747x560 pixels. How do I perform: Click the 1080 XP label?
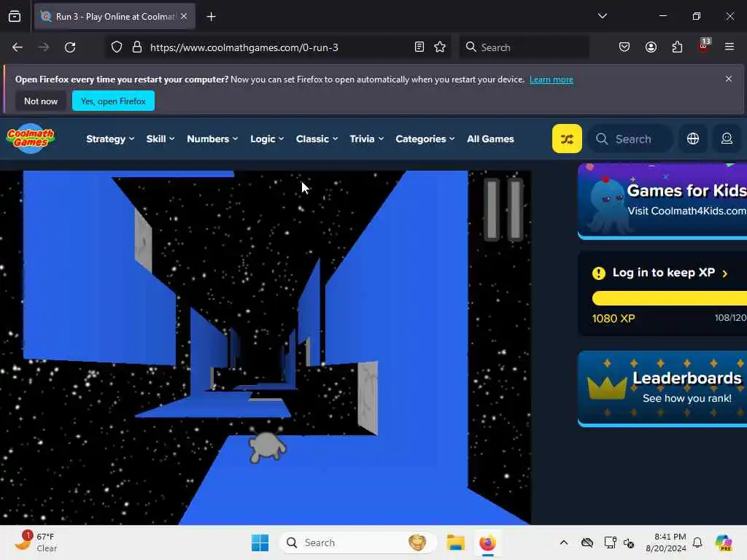pos(613,318)
